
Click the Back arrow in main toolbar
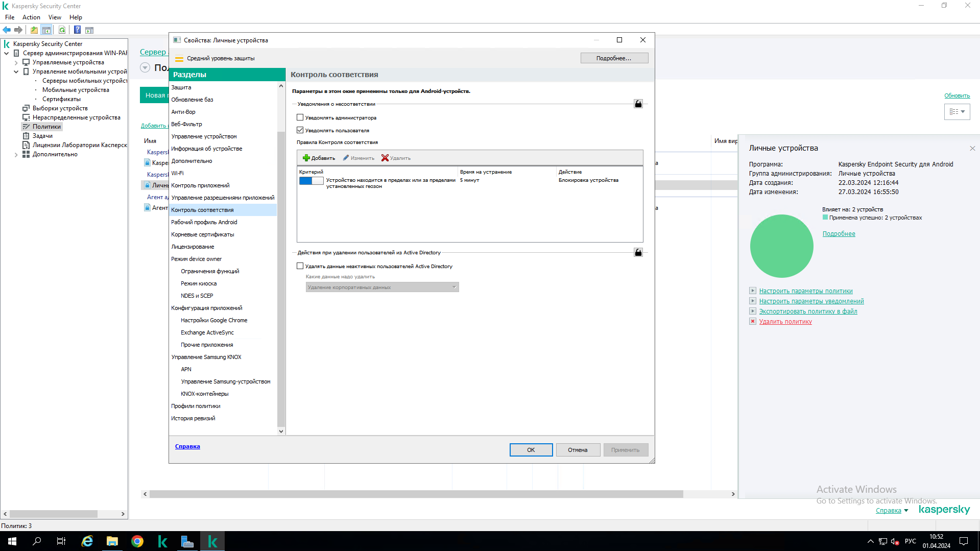7,30
